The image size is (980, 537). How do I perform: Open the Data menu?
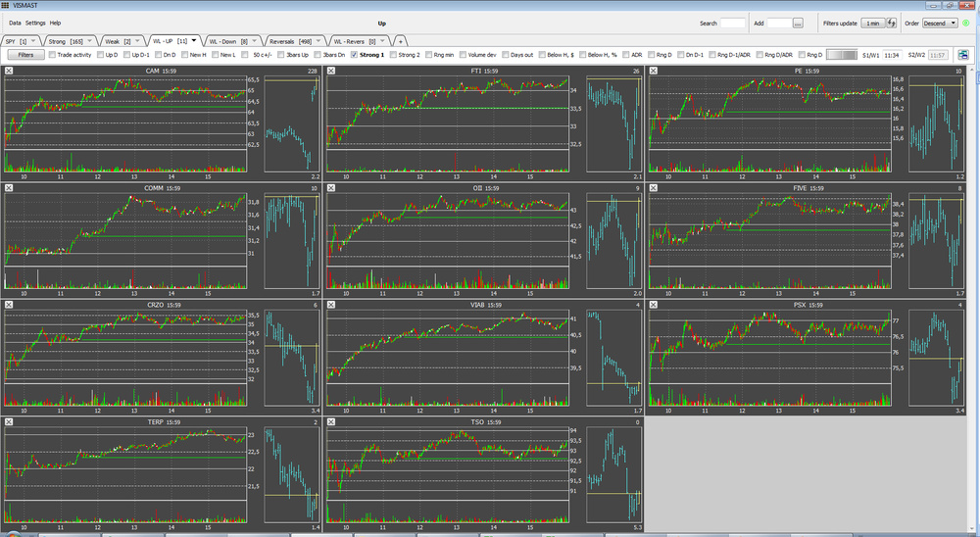[x=15, y=24]
